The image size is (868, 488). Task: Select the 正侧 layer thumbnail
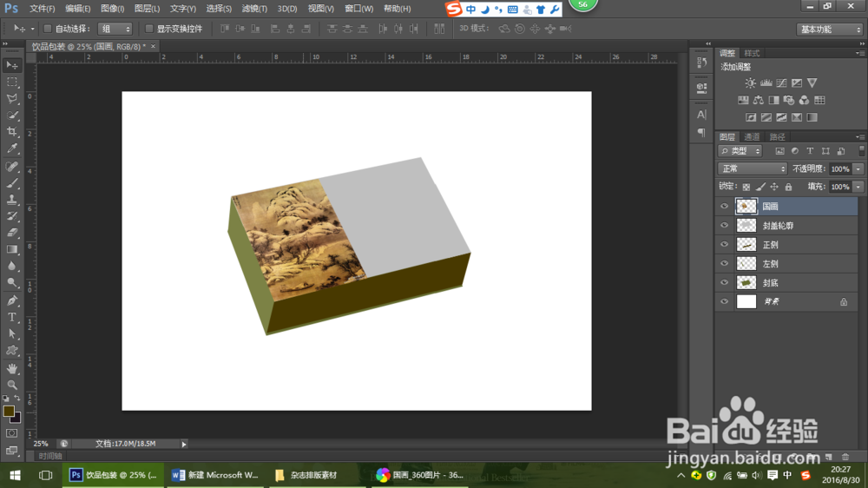pos(746,244)
